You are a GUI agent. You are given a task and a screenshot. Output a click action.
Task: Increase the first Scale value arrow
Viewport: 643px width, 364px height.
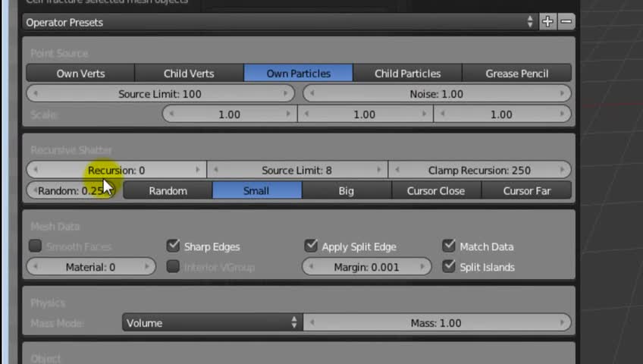[x=288, y=114]
